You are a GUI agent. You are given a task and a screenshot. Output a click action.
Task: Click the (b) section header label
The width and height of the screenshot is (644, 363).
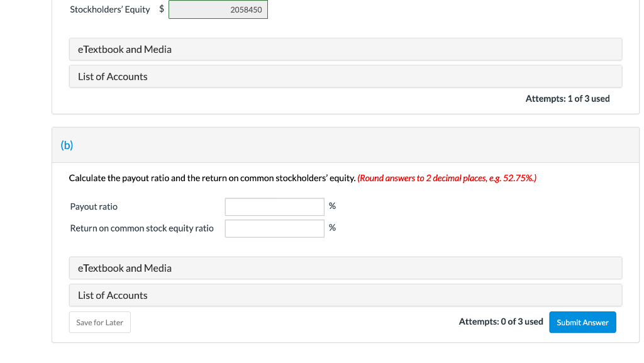click(67, 145)
